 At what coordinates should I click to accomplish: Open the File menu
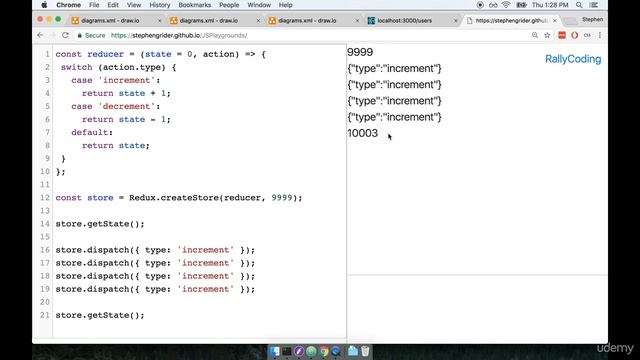tap(94, 5)
